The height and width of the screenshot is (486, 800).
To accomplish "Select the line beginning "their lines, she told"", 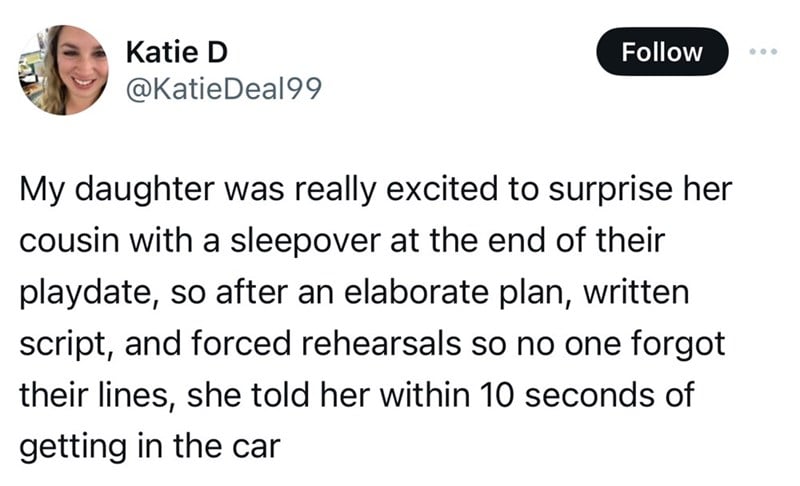I will click(357, 395).
